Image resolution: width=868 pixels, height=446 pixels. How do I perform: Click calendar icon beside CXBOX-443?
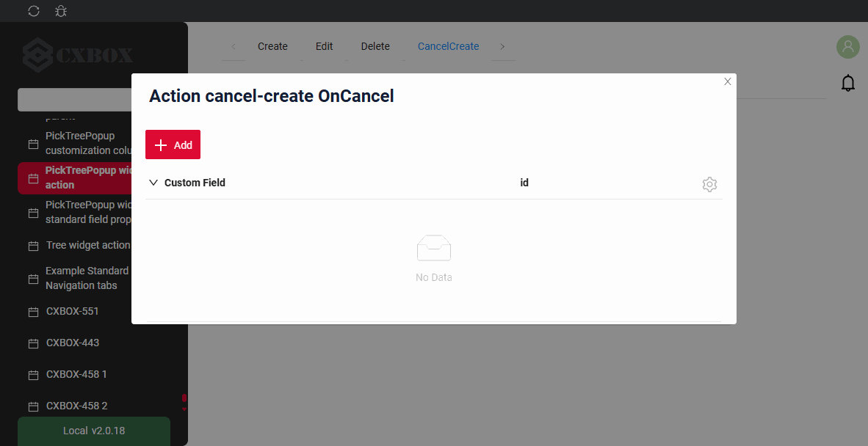pos(33,343)
